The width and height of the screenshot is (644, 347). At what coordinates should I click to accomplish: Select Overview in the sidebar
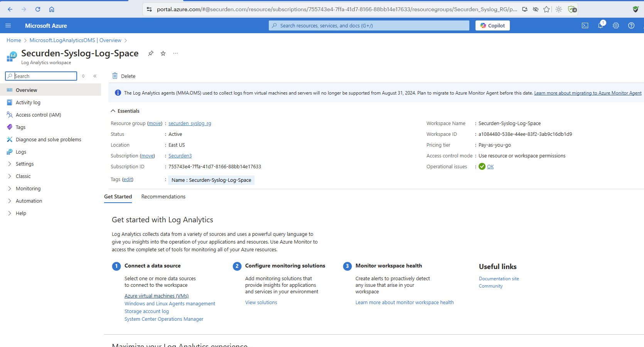[x=51, y=90]
